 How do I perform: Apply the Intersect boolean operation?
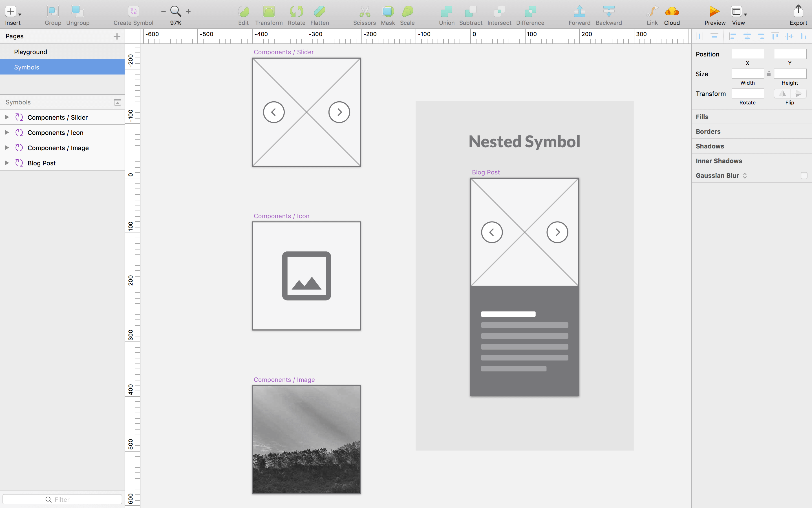click(499, 12)
